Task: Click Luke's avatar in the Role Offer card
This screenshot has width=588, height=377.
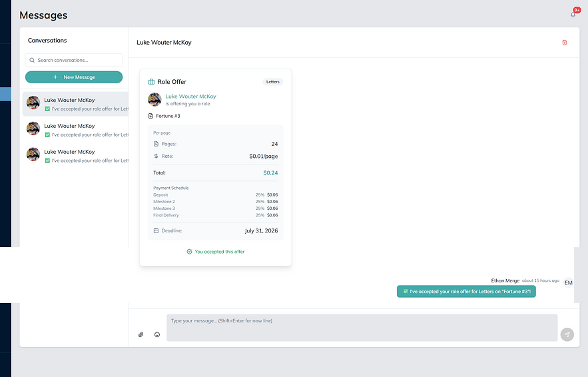Action: click(154, 99)
